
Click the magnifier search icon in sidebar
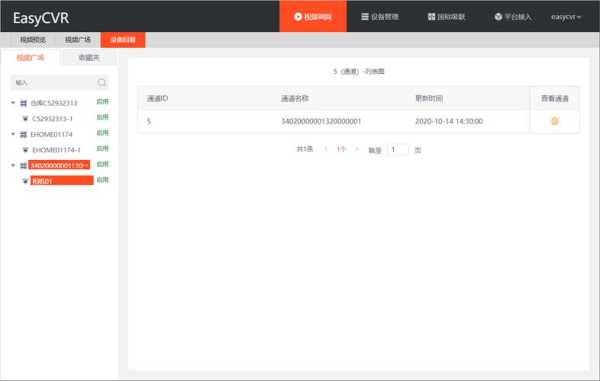pos(102,82)
